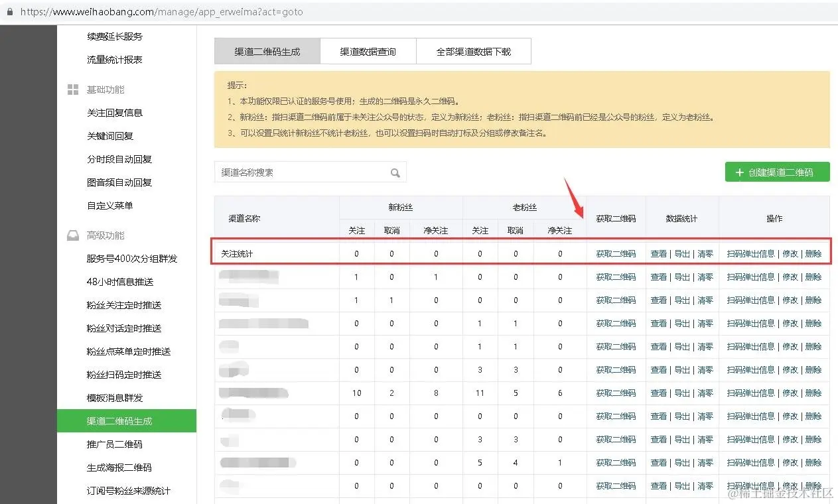Image resolution: width=838 pixels, height=504 pixels.
Task: Click the cell showing value 11
Action: (x=480, y=393)
